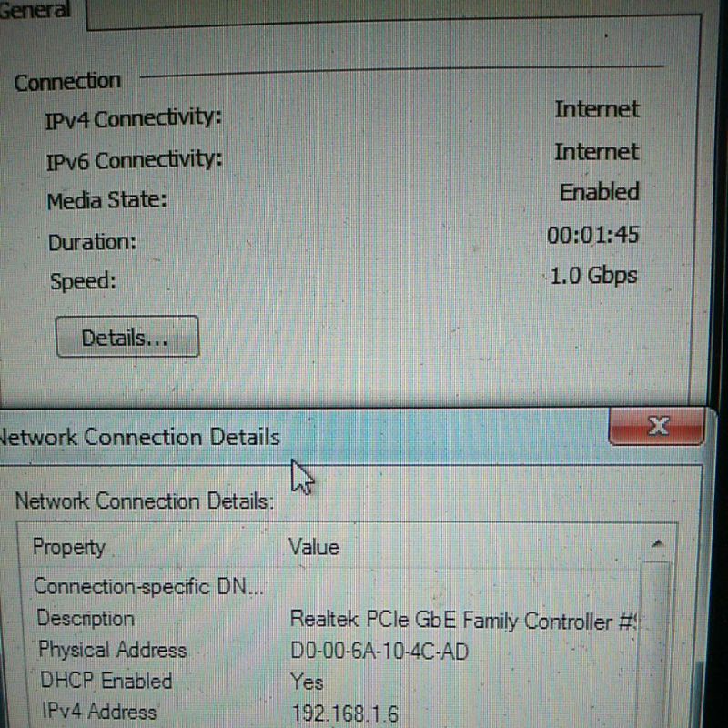Click the Realtek PCIe GbE controller value

[464, 621]
